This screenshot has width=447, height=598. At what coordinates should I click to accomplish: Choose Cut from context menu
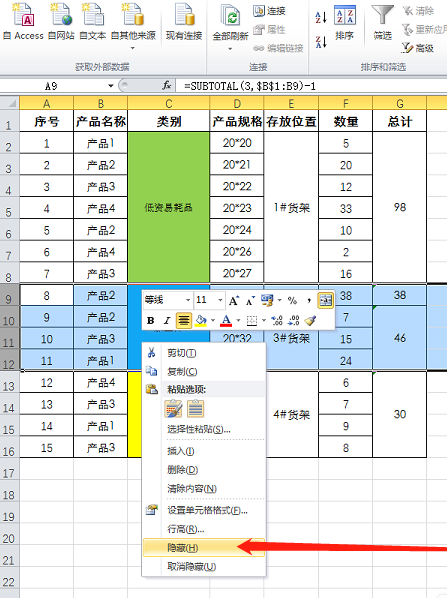click(x=204, y=353)
